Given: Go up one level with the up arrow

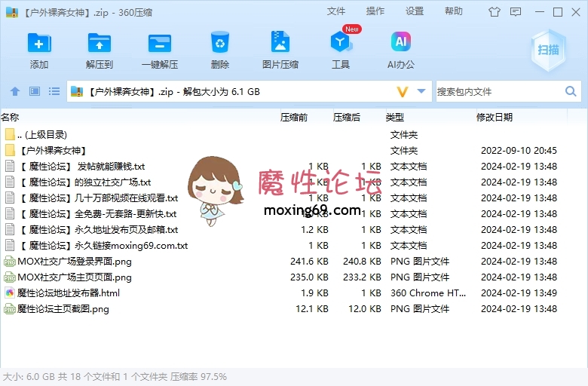Looking at the screenshot, I should pos(14,91).
